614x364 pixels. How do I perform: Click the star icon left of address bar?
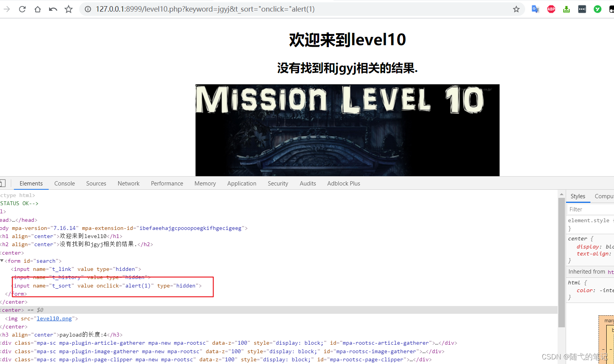[68, 9]
